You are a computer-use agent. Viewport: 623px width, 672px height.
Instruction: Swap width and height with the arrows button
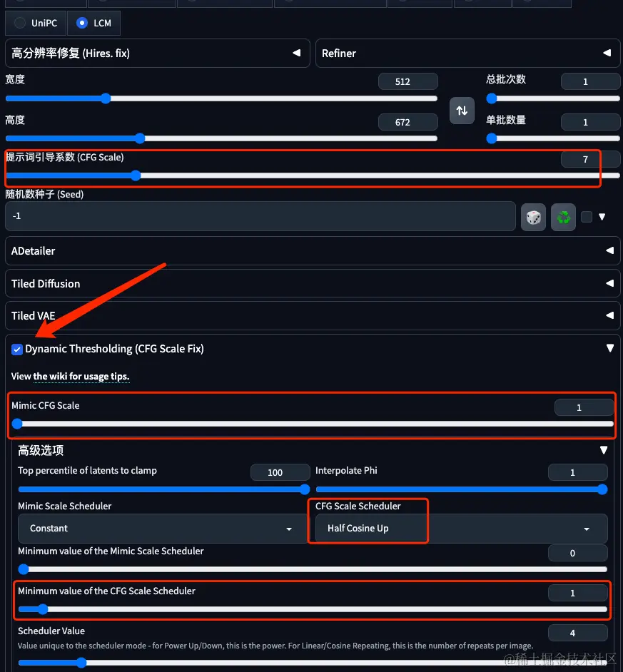(x=462, y=111)
